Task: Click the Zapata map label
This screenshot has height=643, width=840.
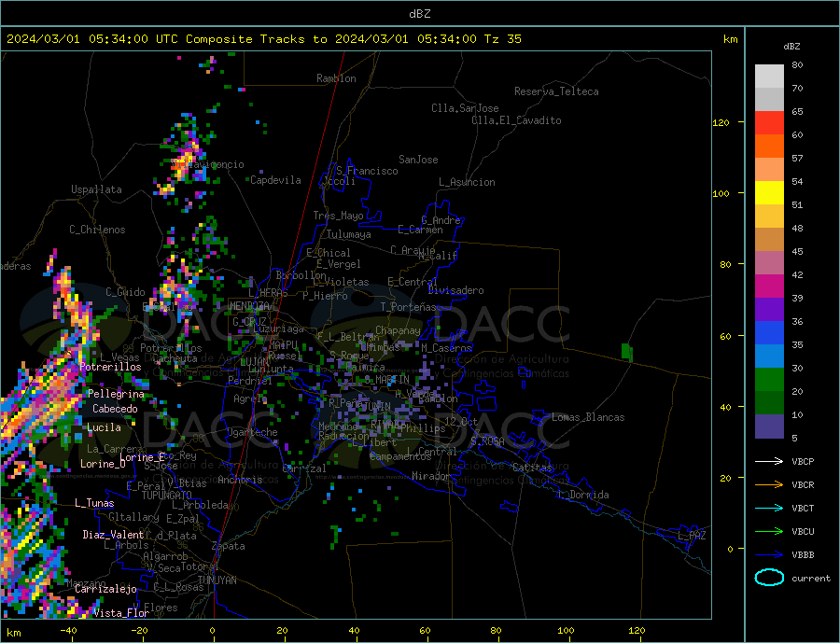Action: (x=229, y=546)
